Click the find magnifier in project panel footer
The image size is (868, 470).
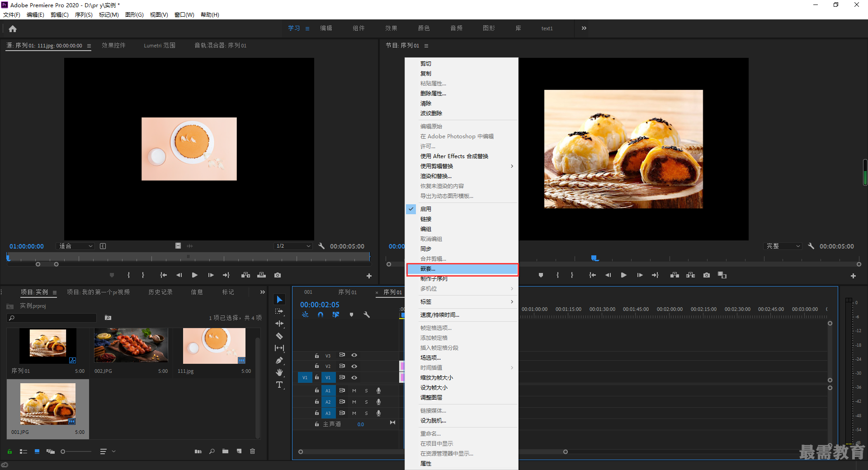coord(212,451)
